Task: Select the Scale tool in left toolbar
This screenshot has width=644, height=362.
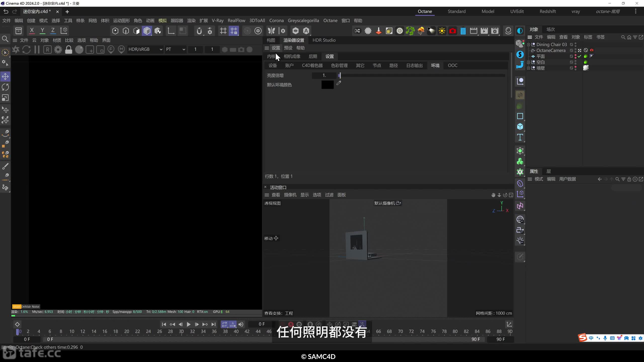Action: click(x=5, y=98)
